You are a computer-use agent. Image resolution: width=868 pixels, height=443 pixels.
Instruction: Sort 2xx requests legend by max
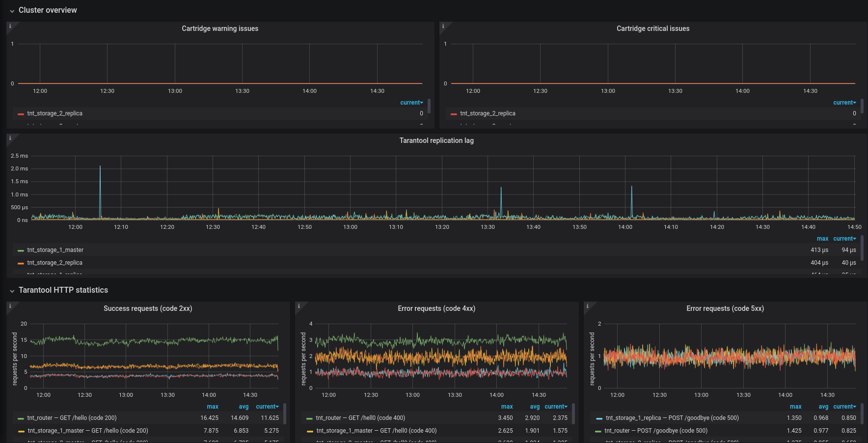(213, 407)
